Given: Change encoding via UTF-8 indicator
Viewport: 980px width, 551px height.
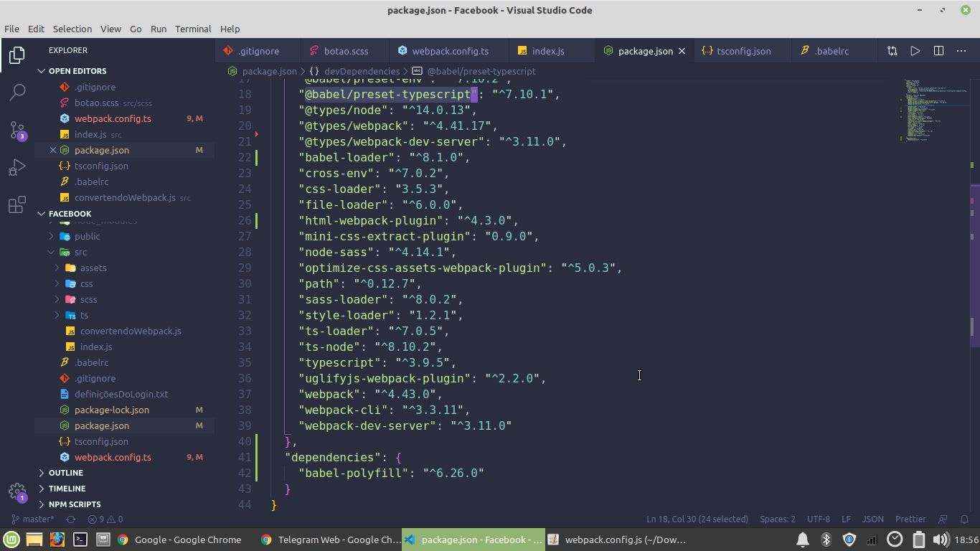Looking at the screenshot, I should click(x=819, y=519).
